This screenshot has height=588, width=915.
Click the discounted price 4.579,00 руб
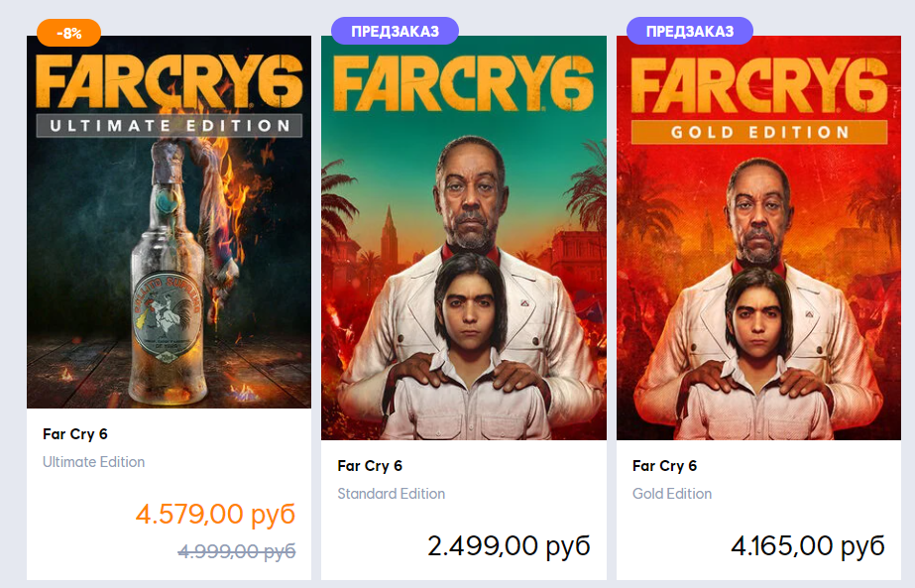[x=215, y=515]
